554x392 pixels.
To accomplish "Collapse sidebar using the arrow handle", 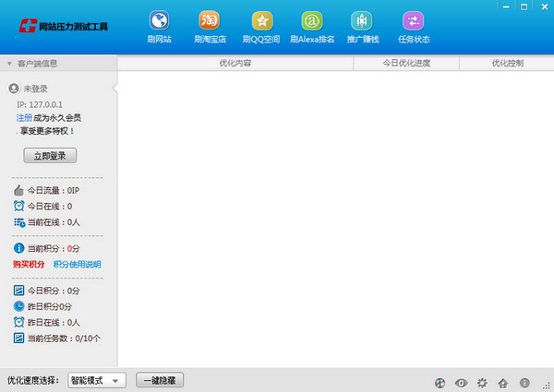I will pos(114,89).
